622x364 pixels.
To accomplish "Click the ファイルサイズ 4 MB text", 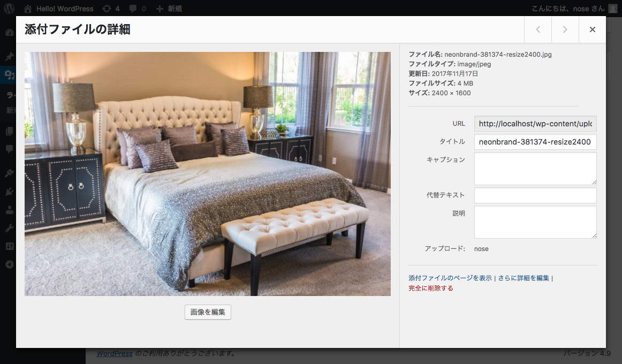I will pyautogui.click(x=441, y=84).
